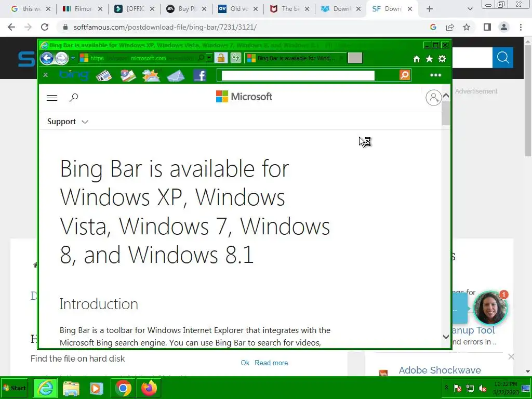This screenshot has width=532, height=399.
Task: Open the Bing Bar maps icon
Action: click(x=128, y=75)
